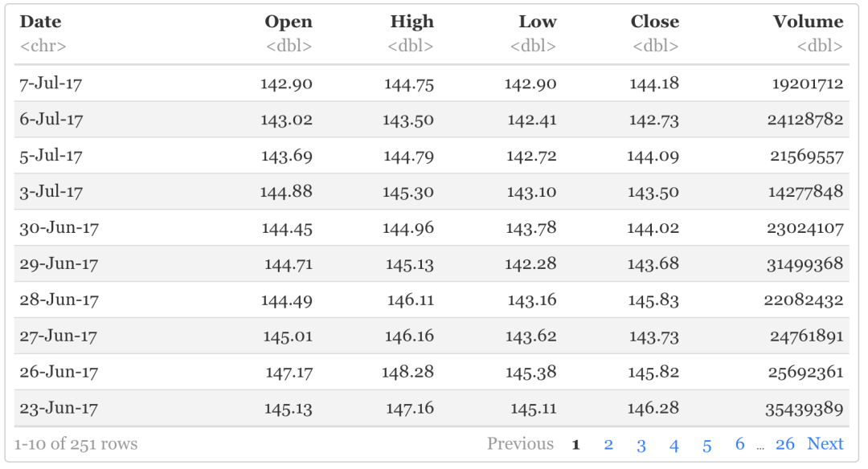Click the Open column header

(x=289, y=22)
